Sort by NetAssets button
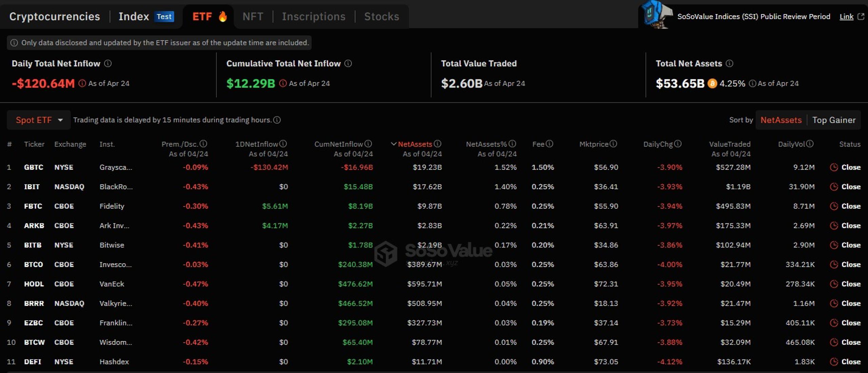Image resolution: width=868 pixels, height=373 pixels. [781, 120]
